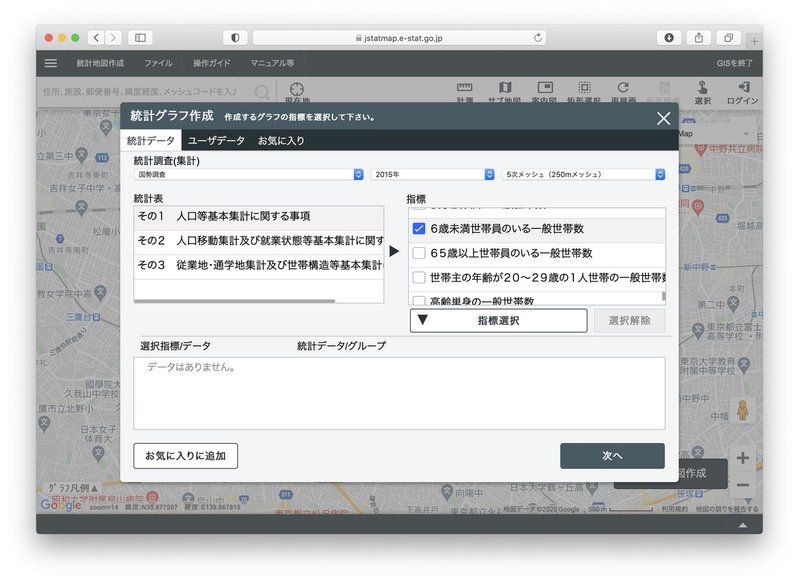800x583 pixels.
Task: Go forward in Safari history
Action: (113, 38)
